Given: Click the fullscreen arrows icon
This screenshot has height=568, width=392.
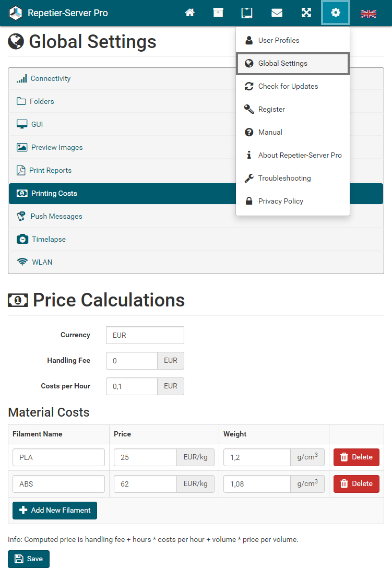Looking at the screenshot, I should [306, 13].
